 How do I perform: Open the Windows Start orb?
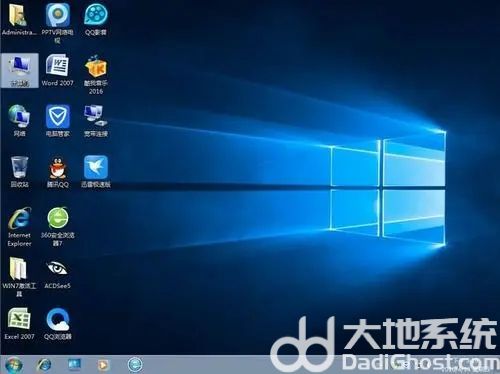pos(13,365)
